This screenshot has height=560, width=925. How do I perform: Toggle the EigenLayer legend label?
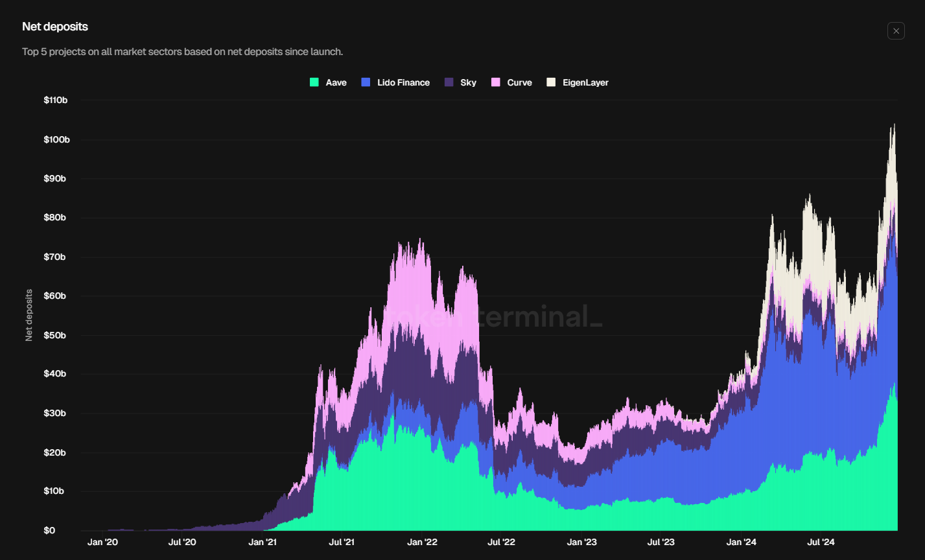[x=585, y=82]
